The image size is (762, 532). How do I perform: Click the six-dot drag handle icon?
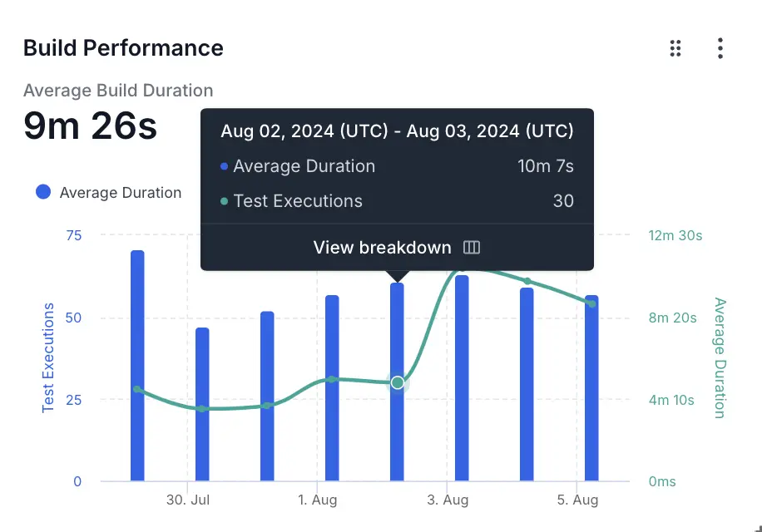point(675,48)
